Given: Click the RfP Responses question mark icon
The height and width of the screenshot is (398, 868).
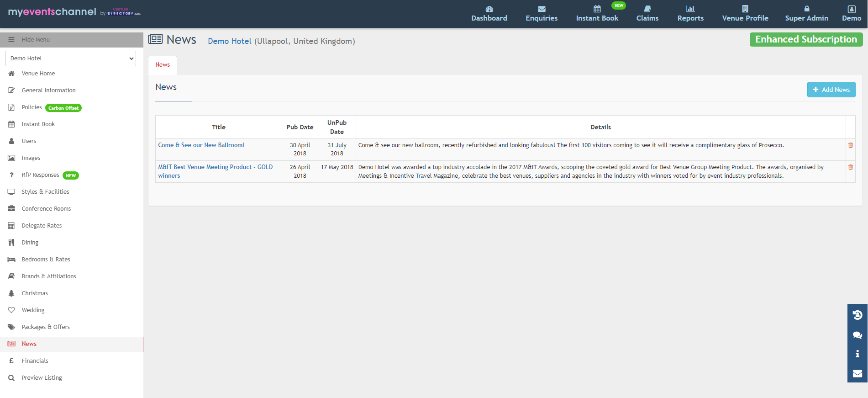Looking at the screenshot, I should tap(11, 175).
